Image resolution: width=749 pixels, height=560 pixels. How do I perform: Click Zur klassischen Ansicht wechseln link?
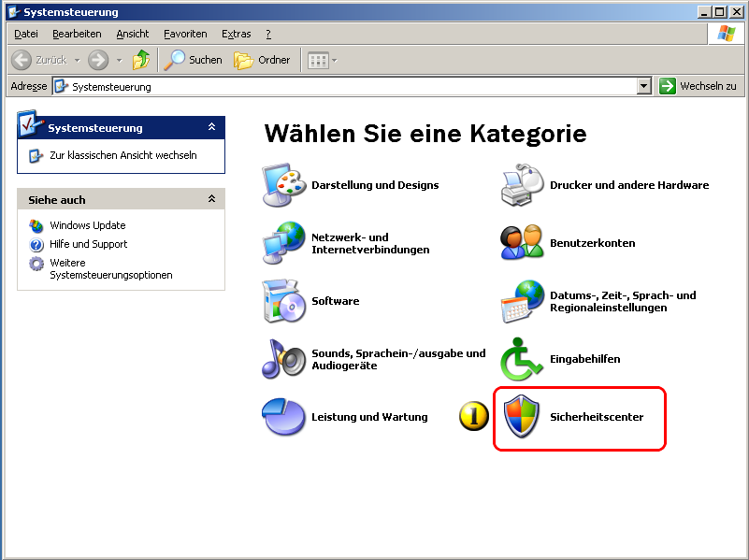point(123,155)
